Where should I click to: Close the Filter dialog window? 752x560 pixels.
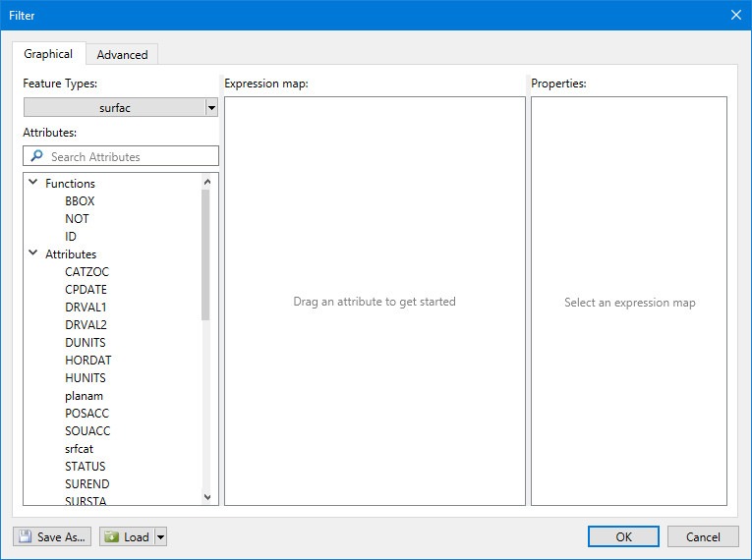coord(735,15)
